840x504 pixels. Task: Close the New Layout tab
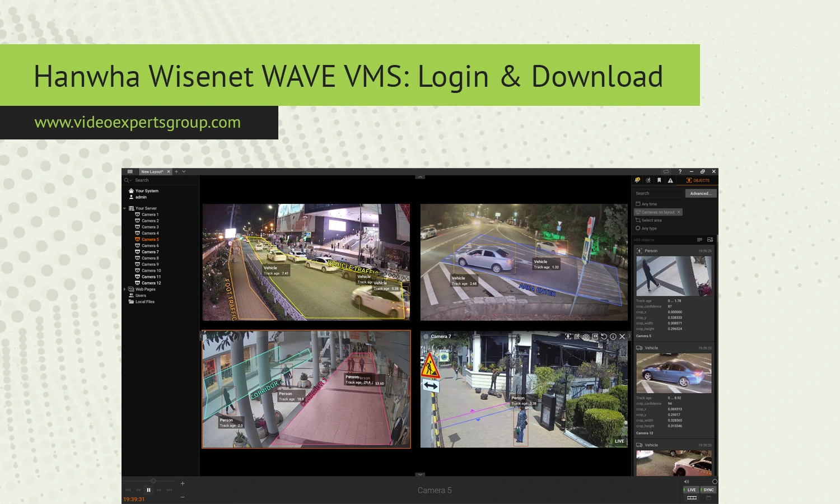tap(169, 172)
